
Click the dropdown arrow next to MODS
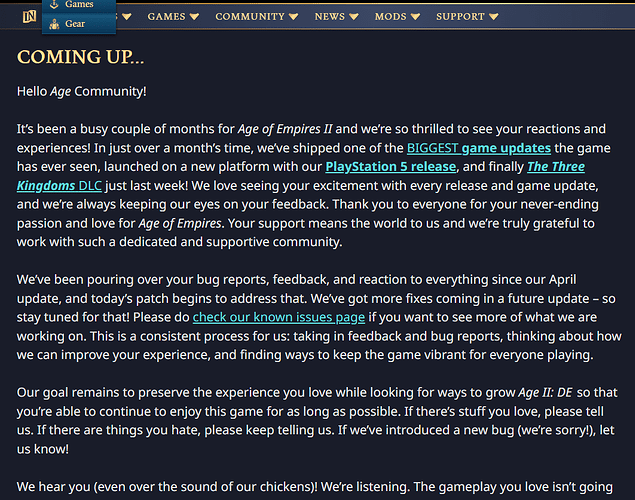[x=416, y=17]
